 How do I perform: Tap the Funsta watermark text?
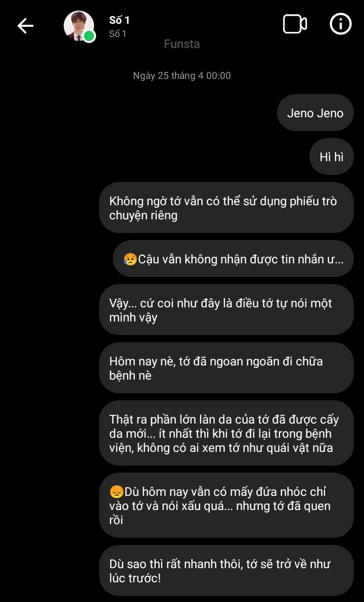[x=181, y=44]
